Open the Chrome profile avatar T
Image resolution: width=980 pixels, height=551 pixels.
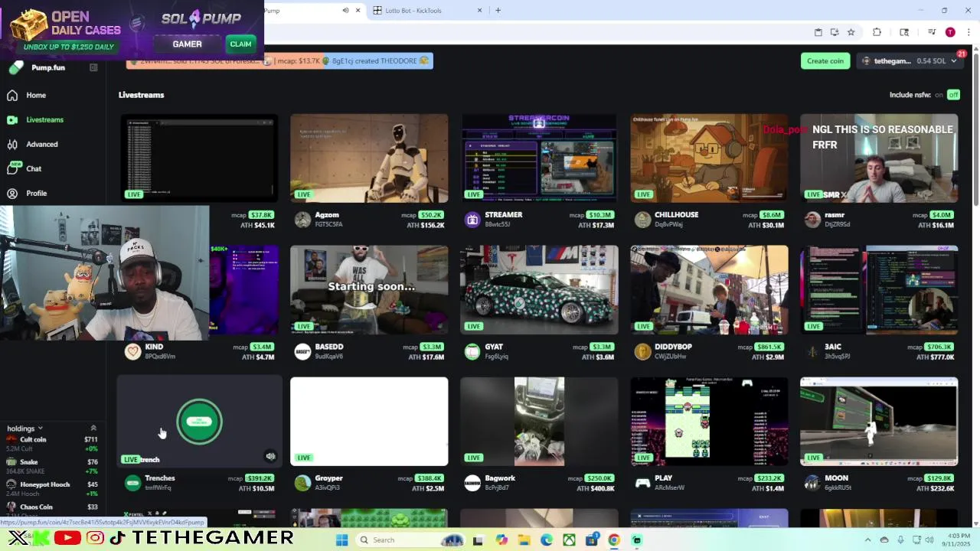950,32
